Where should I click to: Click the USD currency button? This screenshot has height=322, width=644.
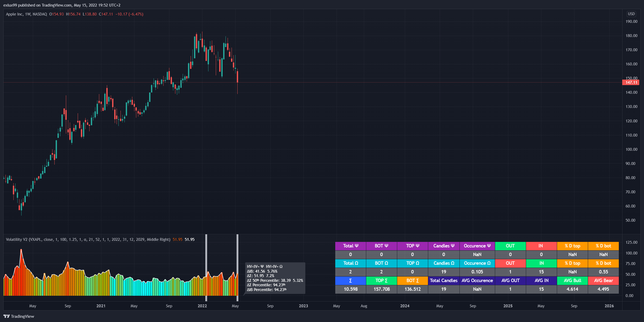[631, 14]
